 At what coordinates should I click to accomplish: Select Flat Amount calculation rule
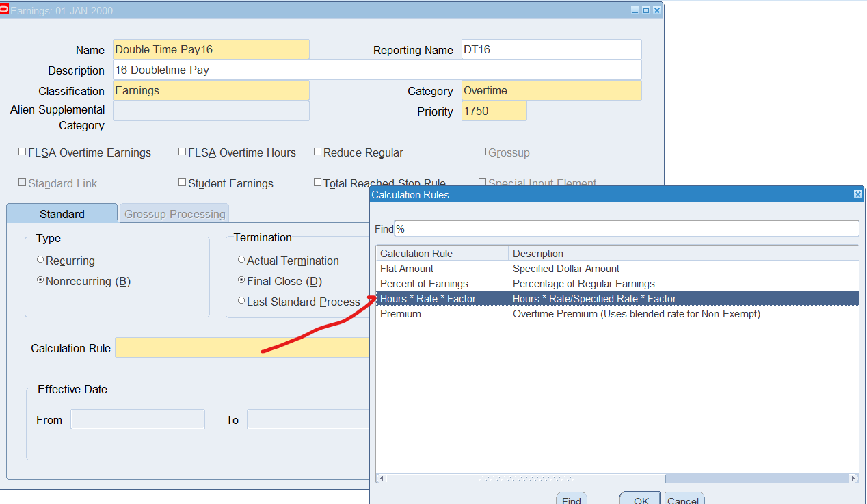tap(407, 269)
